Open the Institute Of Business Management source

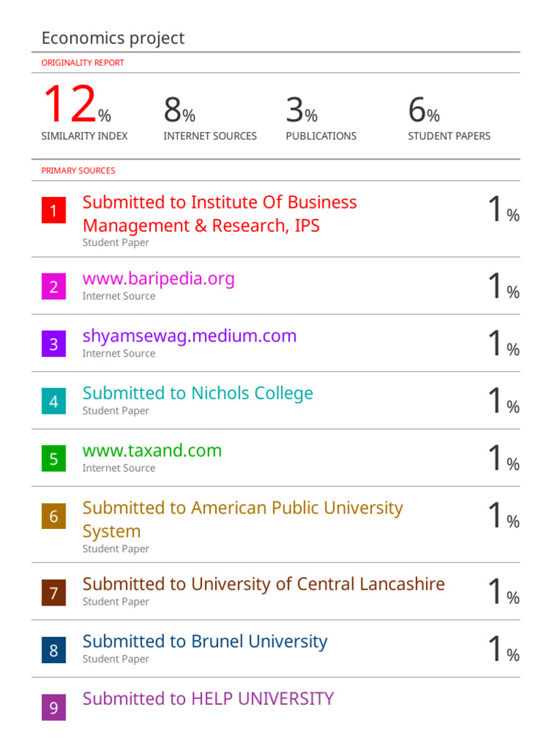point(219,214)
